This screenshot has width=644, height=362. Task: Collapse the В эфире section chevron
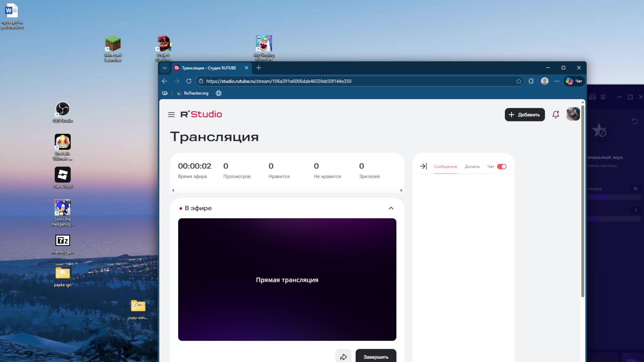pyautogui.click(x=391, y=208)
